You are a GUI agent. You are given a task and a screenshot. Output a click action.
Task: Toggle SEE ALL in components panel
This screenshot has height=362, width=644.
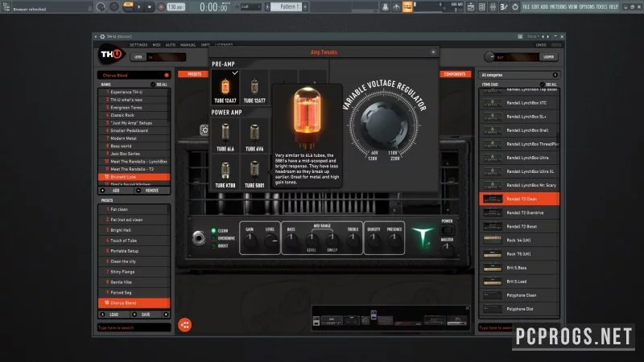coord(548,84)
